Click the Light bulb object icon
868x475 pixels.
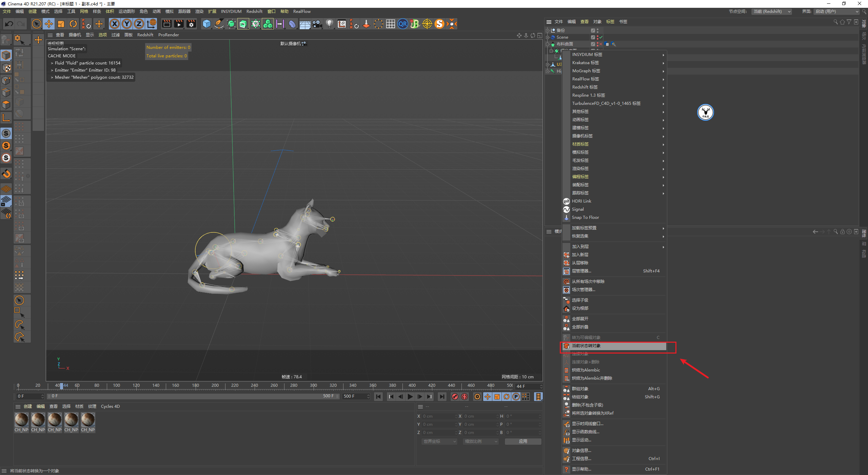[329, 24]
